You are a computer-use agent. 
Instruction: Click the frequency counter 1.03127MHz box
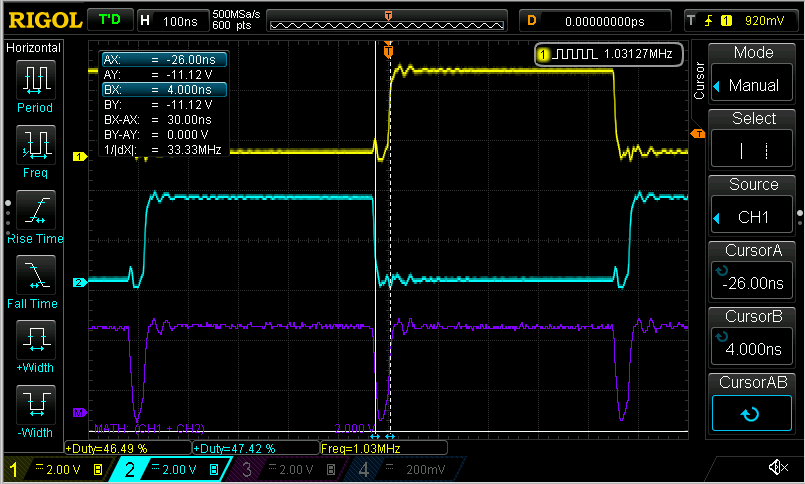(609, 54)
